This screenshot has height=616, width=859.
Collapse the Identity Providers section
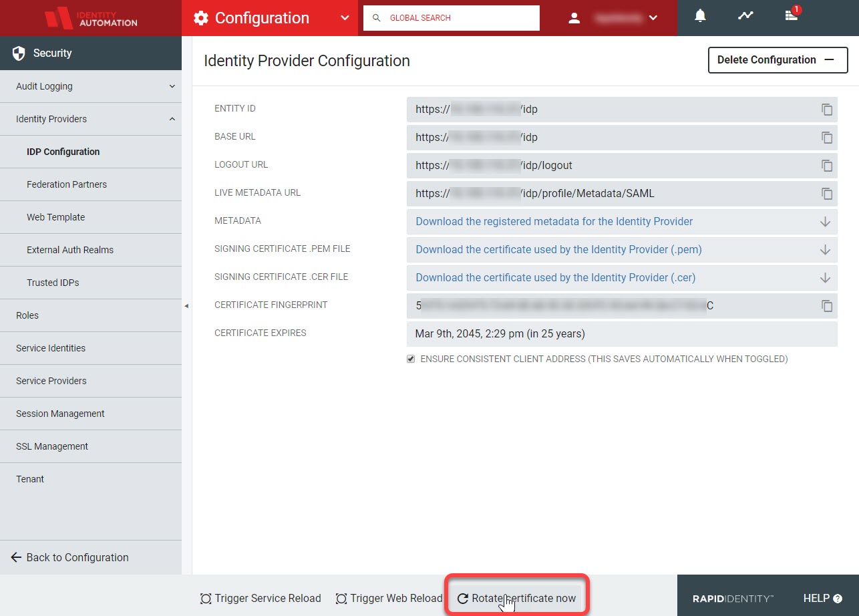click(91, 119)
